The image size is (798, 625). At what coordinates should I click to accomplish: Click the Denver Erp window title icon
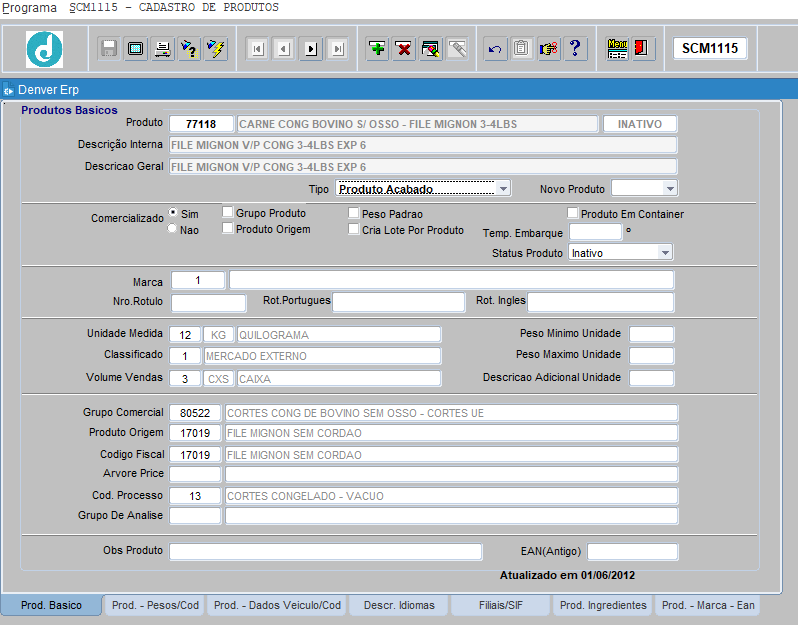coord(9,91)
